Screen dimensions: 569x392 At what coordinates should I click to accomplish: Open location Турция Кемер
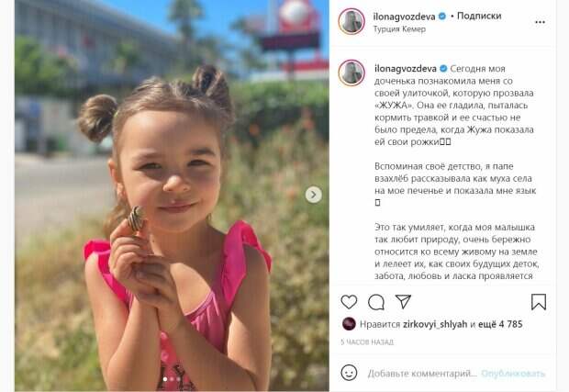399,29
